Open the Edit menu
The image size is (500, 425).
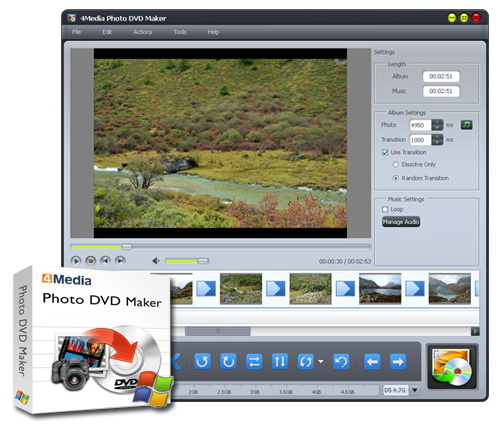tap(107, 32)
